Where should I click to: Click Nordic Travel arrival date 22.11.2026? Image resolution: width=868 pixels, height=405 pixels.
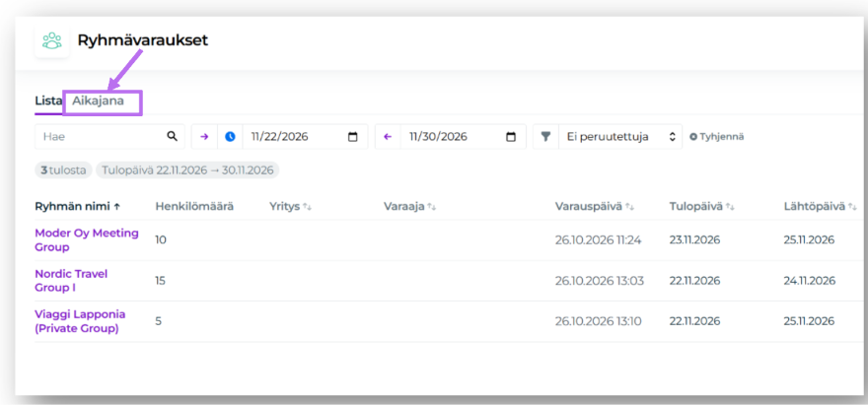(694, 281)
